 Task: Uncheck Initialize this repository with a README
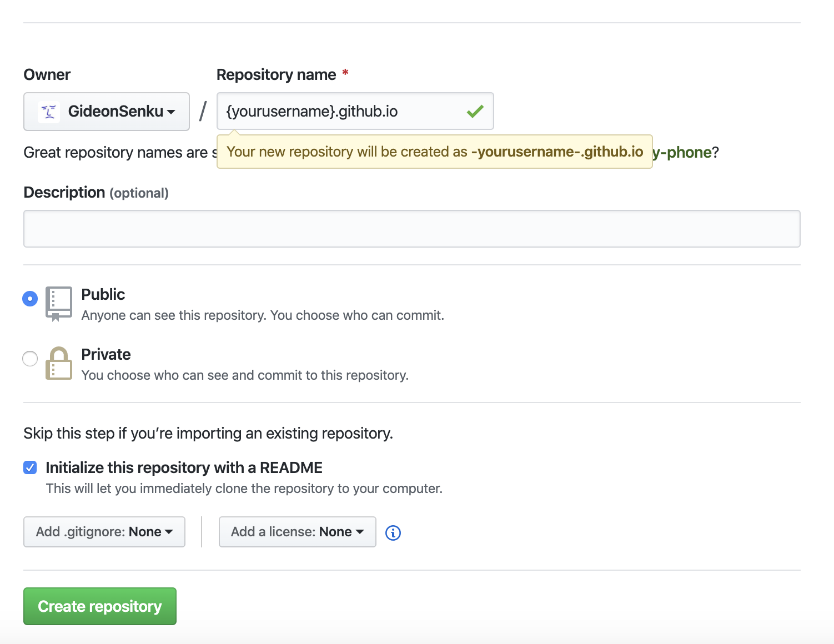click(x=30, y=467)
